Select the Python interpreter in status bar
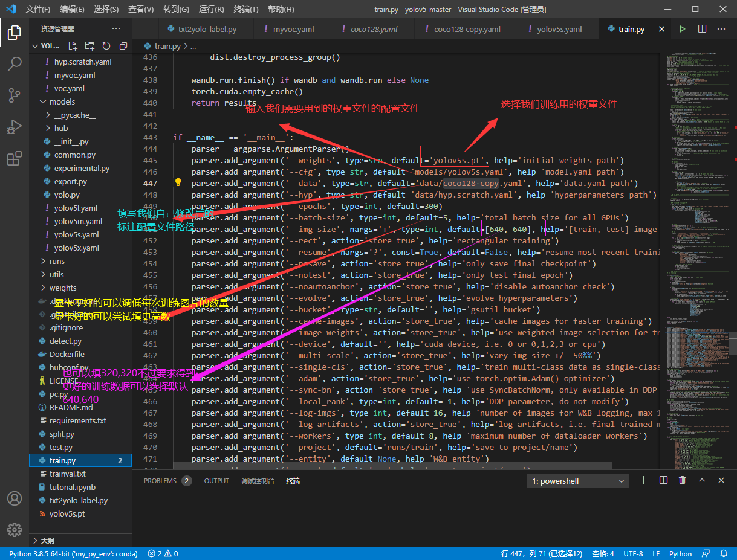The height and width of the screenshot is (560, 737). tap(73, 553)
